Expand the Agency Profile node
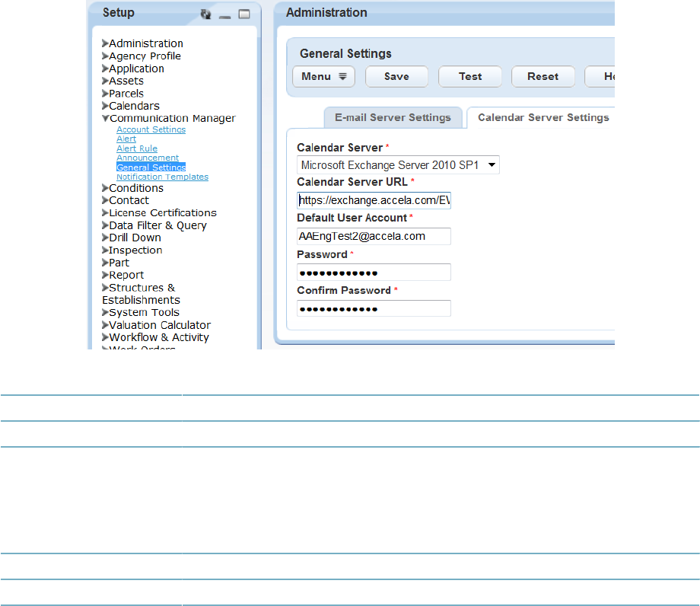The height and width of the screenshot is (606, 700). point(105,56)
